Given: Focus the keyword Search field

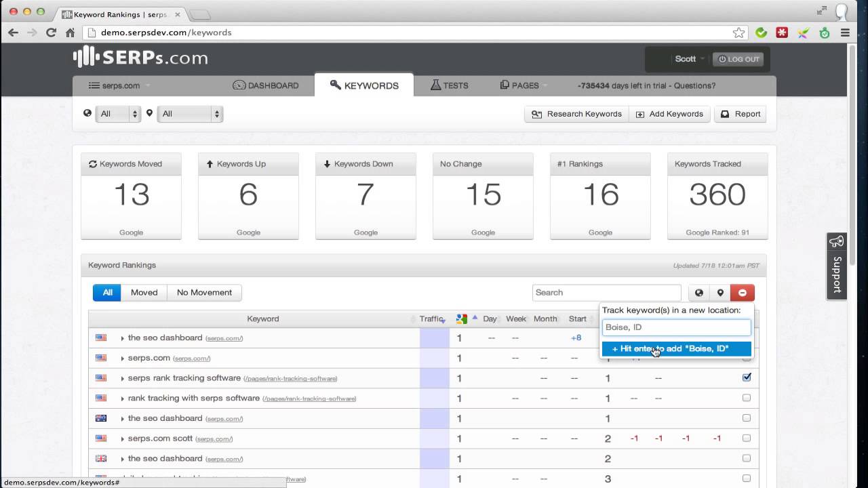Looking at the screenshot, I should [607, 293].
